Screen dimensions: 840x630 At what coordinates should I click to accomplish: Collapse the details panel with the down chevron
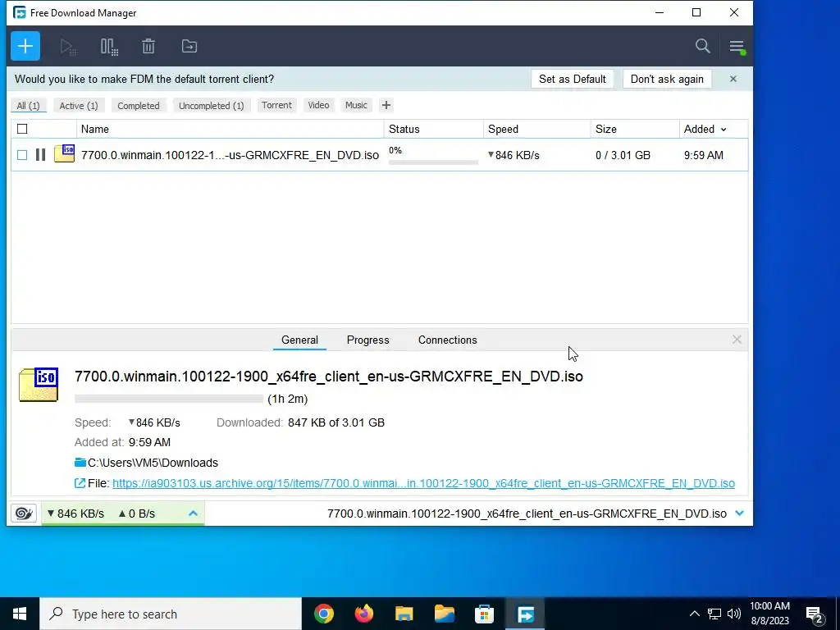tap(739, 514)
